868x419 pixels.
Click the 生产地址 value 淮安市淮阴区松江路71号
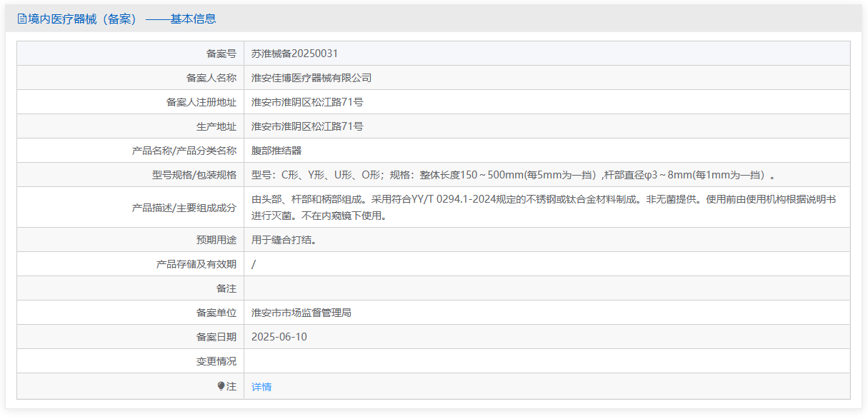(307, 126)
